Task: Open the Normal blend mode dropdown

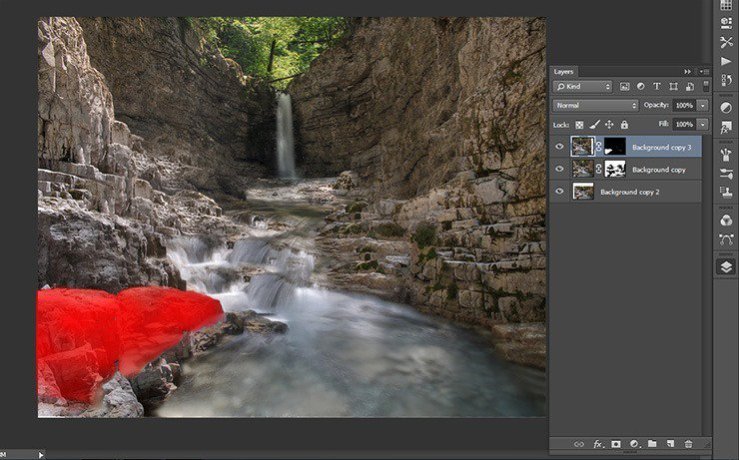Action: [x=596, y=105]
